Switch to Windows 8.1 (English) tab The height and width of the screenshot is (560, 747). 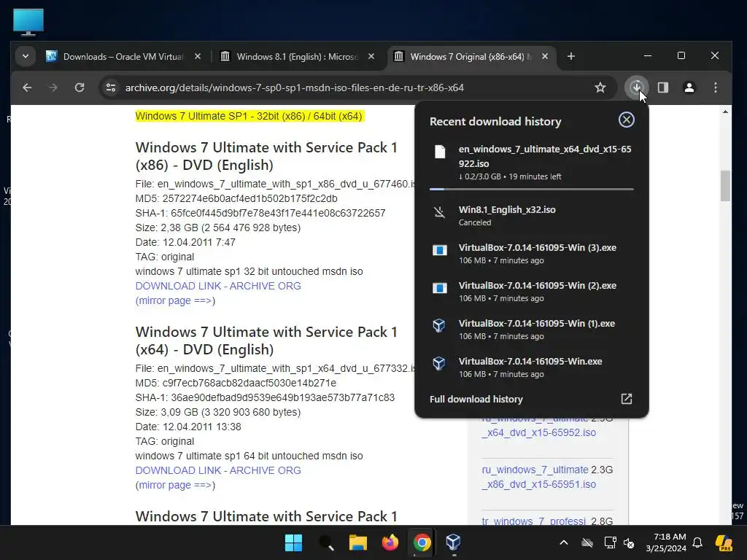point(296,57)
